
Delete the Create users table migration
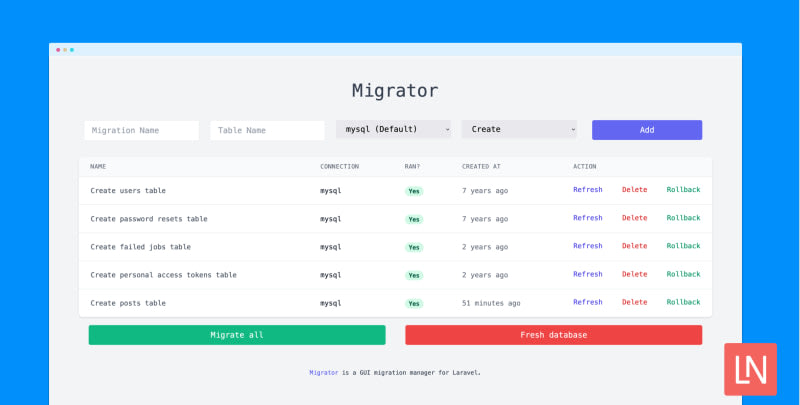tap(634, 190)
